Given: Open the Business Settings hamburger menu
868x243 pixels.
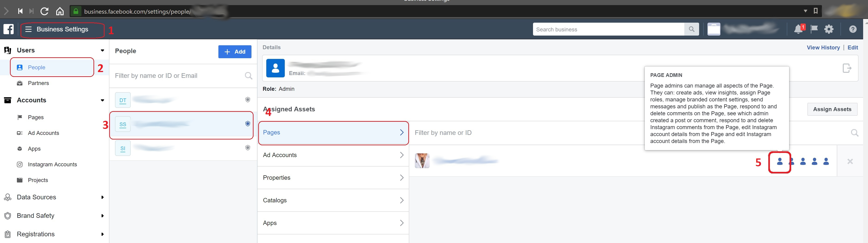Looking at the screenshot, I should [x=29, y=29].
